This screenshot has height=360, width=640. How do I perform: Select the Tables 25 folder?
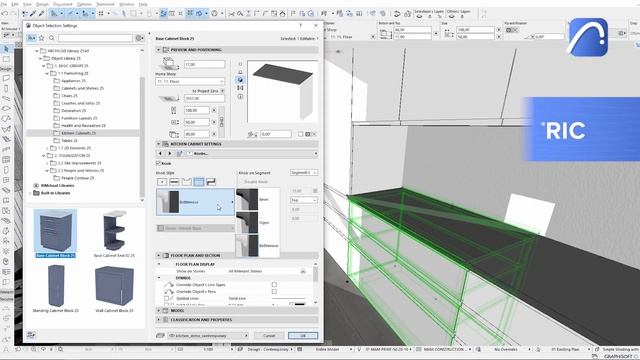[x=66, y=140]
